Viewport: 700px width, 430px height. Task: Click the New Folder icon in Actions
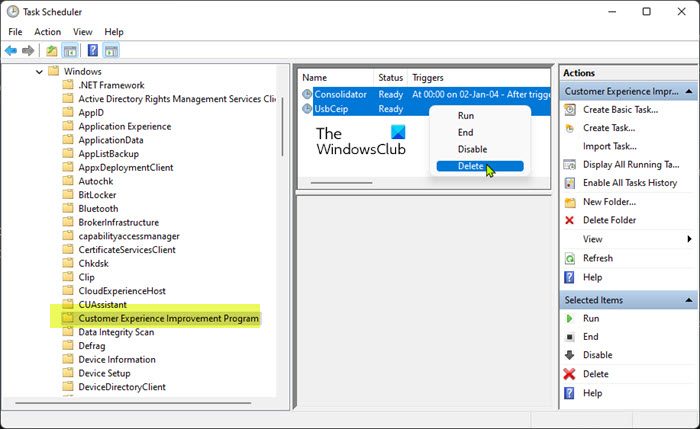point(570,202)
